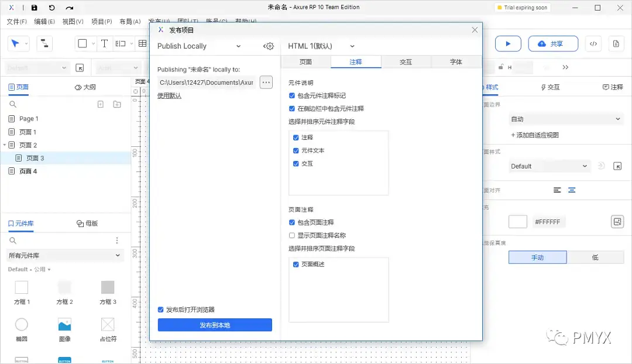
Task: Click the center-align page icon in the style panel
Action: [x=572, y=190]
